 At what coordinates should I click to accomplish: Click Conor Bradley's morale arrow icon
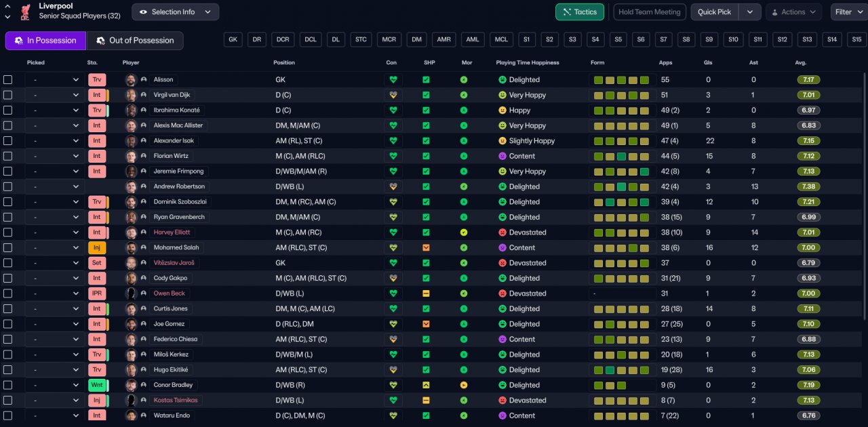(x=464, y=385)
